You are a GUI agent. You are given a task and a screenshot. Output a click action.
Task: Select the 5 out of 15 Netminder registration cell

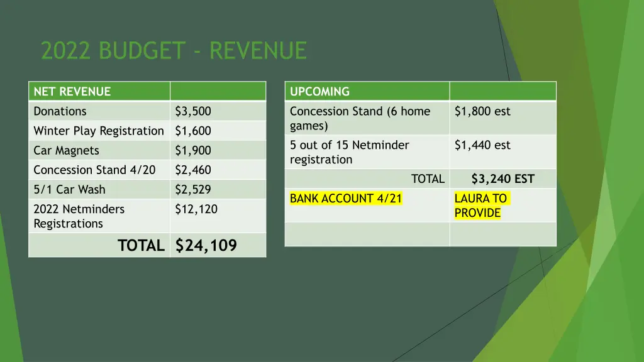click(x=350, y=152)
